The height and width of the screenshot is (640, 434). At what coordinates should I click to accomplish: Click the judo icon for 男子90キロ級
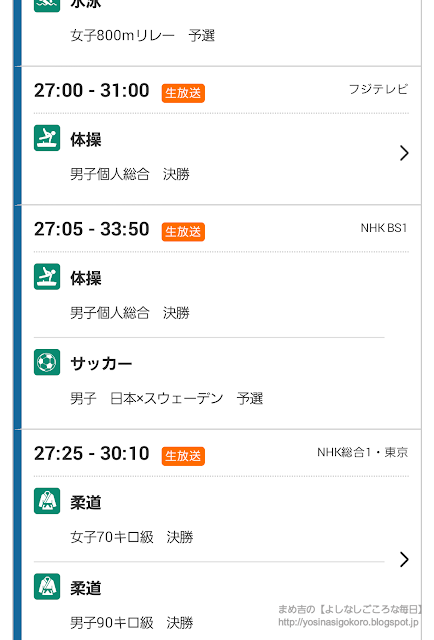coord(47,587)
